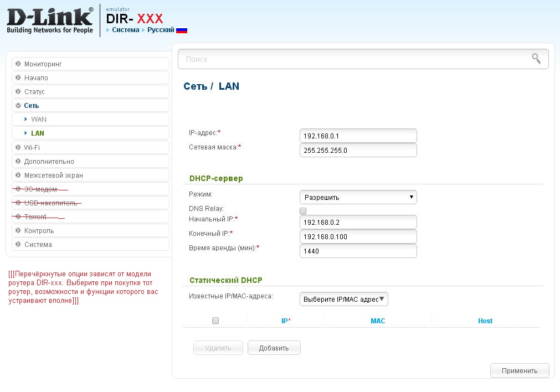Open the Система dropdown in header
Image resolution: width=560 pixels, height=392 pixels.
(125, 30)
